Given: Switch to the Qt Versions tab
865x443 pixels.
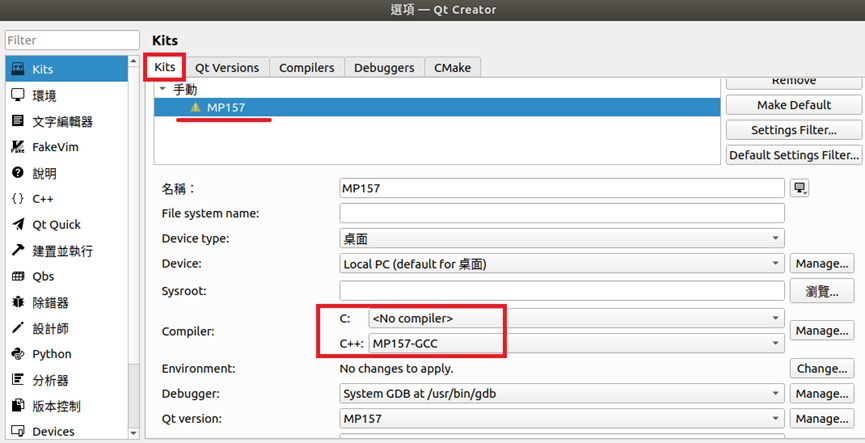Looking at the screenshot, I should (227, 68).
